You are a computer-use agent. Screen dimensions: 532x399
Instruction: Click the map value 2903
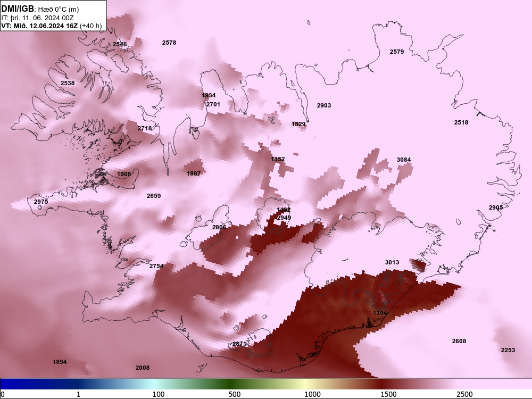click(x=323, y=105)
